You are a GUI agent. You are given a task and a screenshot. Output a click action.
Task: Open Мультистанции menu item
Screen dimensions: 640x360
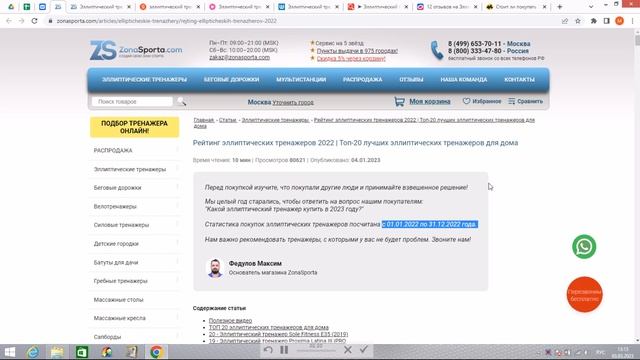[301, 80]
